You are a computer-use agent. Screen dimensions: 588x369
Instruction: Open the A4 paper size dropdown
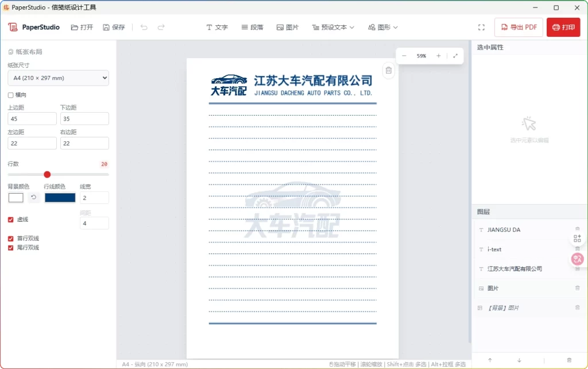pyautogui.click(x=57, y=78)
